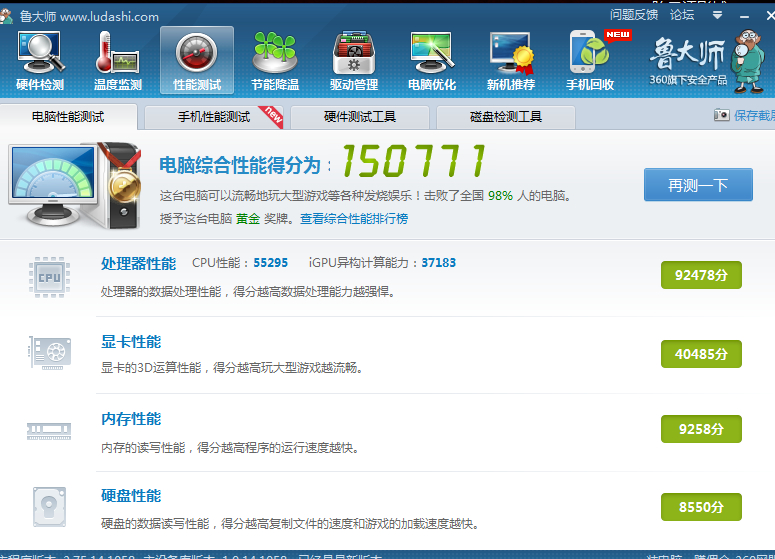The width and height of the screenshot is (775, 559).
Task: Click the computer gauge medal image
Action: 75,186
